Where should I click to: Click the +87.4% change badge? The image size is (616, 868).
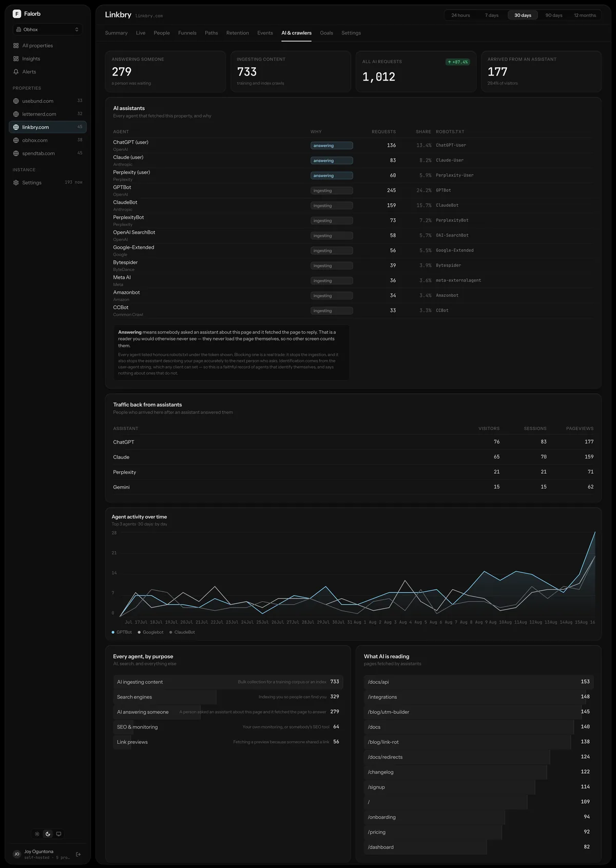pos(457,62)
